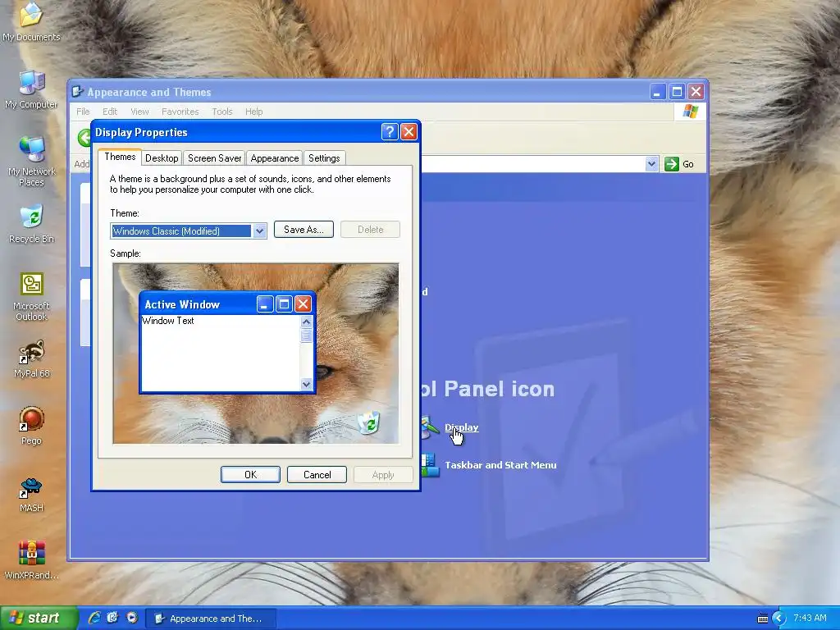Click OK in Display Properties
The height and width of the screenshot is (630, 840).
(250, 475)
